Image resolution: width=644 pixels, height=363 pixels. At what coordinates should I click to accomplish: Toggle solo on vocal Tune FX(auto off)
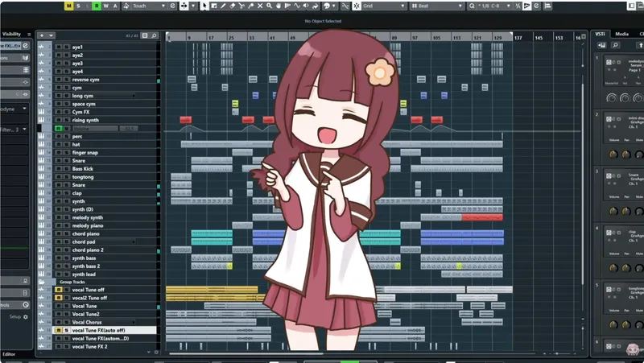[x=67, y=330]
